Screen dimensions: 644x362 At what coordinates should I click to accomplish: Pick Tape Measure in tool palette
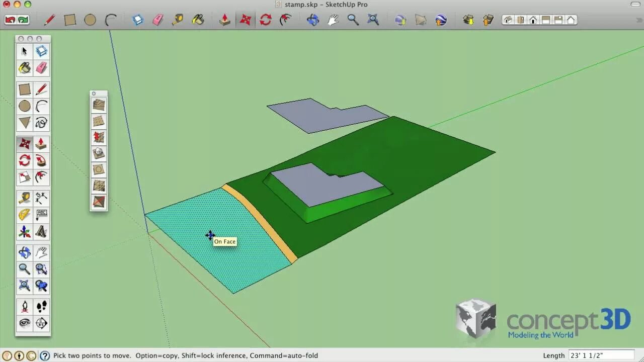[x=24, y=198]
